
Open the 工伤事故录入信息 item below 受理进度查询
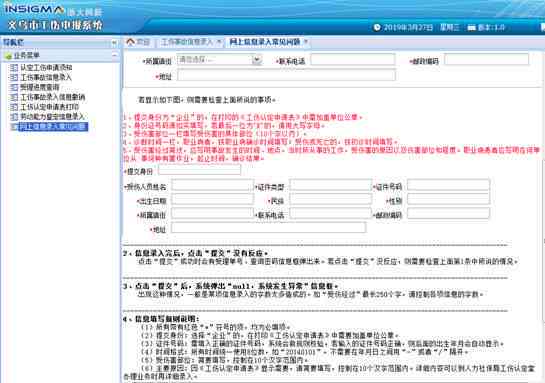[x=52, y=97]
